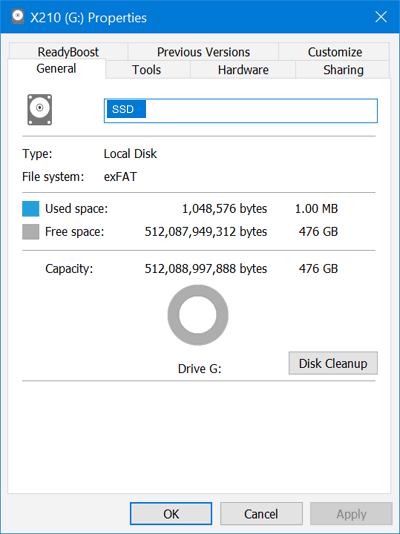Click the 'Local Disk' type value
The width and height of the screenshot is (400, 534).
[130, 154]
